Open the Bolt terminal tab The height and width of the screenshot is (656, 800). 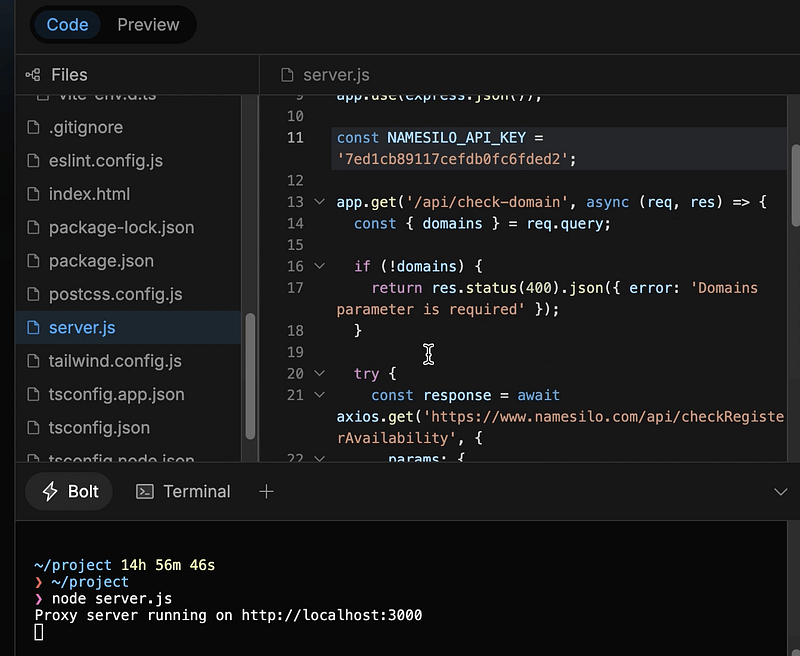(x=69, y=491)
